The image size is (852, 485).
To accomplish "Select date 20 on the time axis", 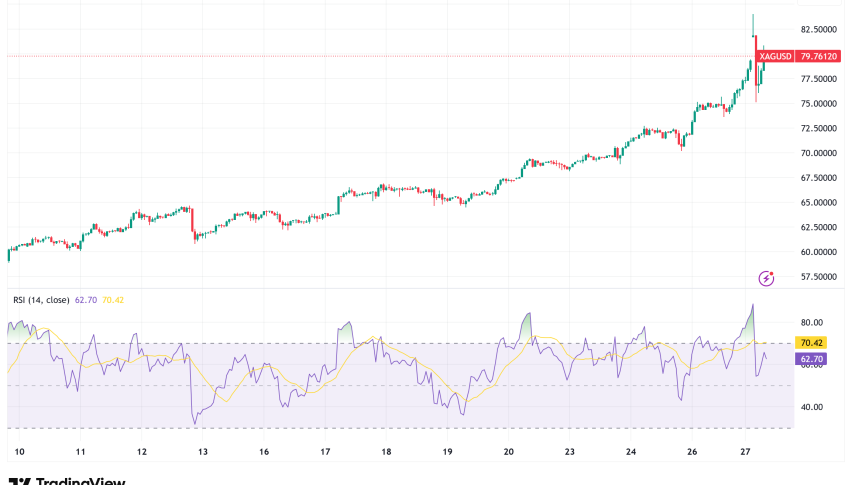I will [x=508, y=452].
